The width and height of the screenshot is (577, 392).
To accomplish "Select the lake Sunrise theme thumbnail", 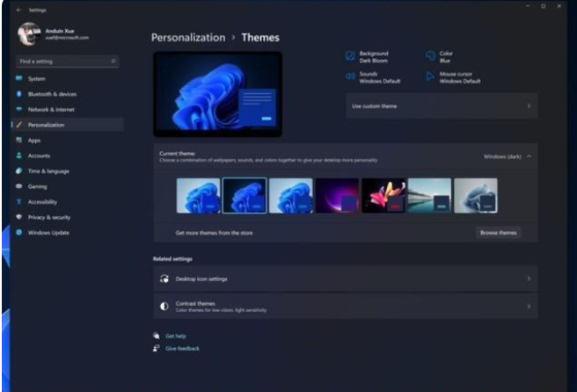I will pyautogui.click(x=429, y=196).
